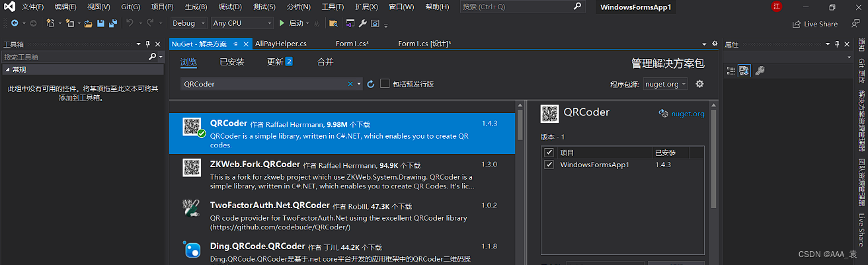Clear the QRCoder search text with X

point(350,84)
